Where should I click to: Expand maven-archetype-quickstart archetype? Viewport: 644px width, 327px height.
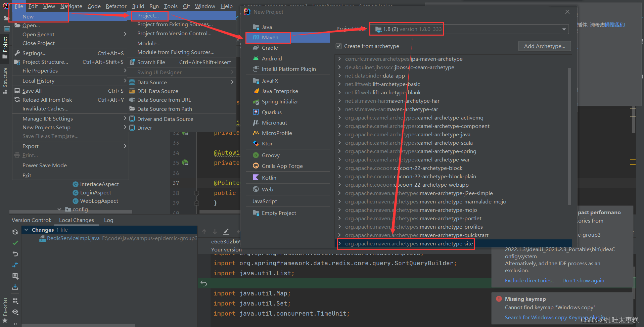point(339,235)
